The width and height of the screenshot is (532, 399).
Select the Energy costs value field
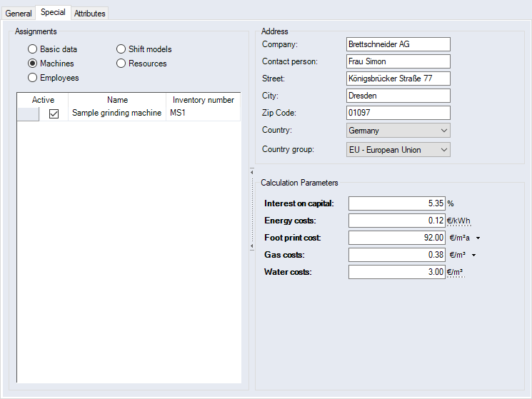click(397, 221)
